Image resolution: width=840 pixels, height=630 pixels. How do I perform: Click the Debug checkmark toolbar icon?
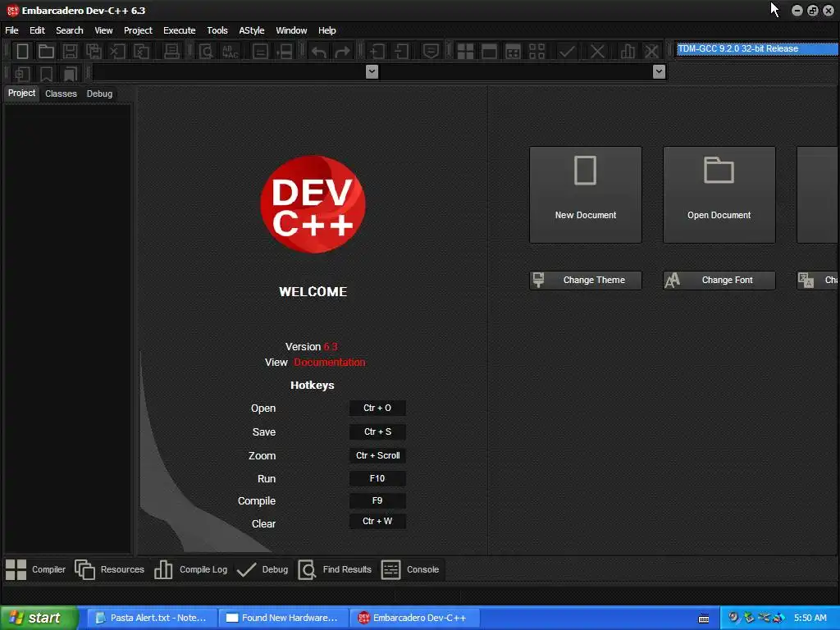[567, 52]
